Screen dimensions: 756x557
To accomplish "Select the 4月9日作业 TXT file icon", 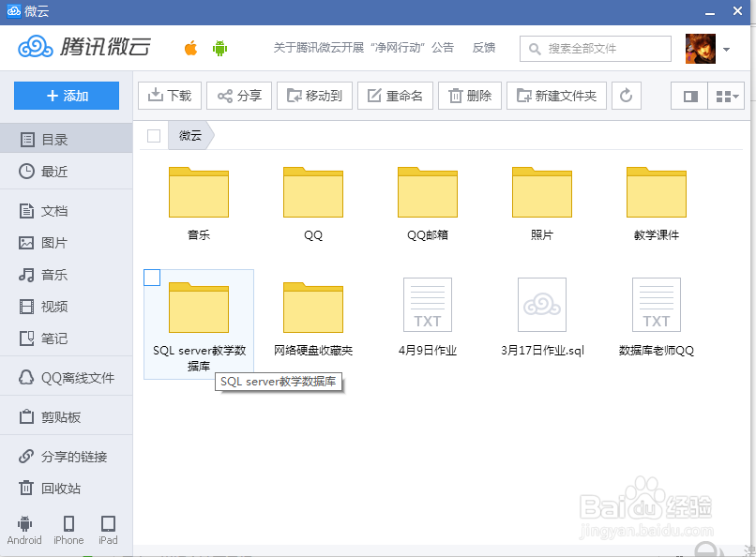I will click(x=428, y=305).
